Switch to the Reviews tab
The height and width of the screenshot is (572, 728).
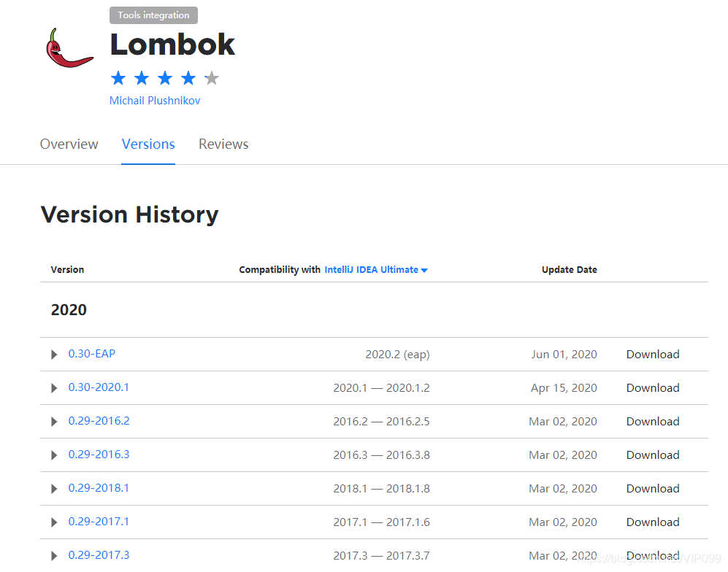[x=223, y=144]
